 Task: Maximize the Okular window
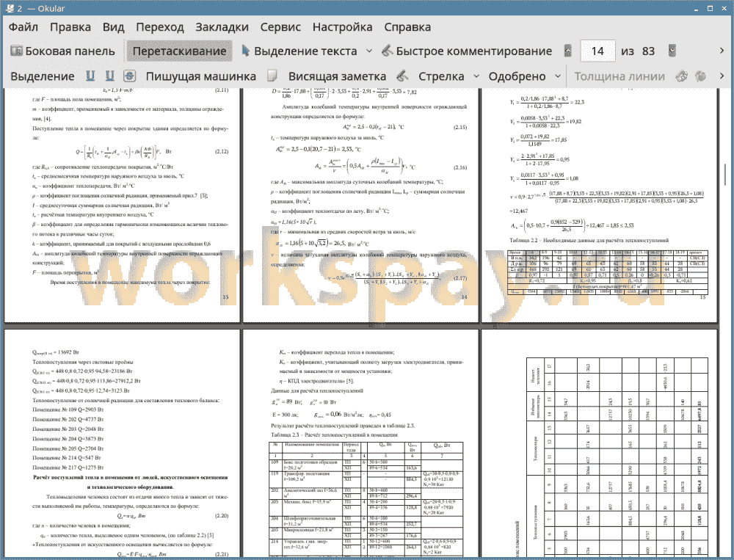[x=710, y=8]
